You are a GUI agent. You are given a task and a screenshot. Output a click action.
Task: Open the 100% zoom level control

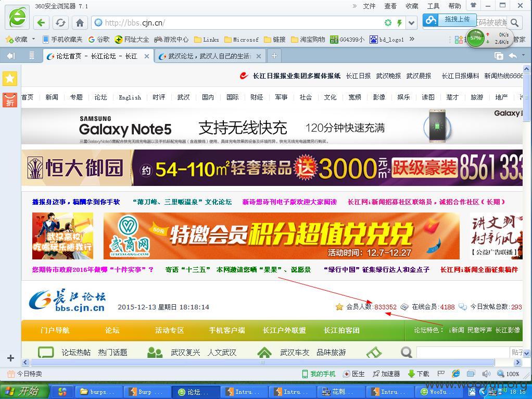[508, 374]
